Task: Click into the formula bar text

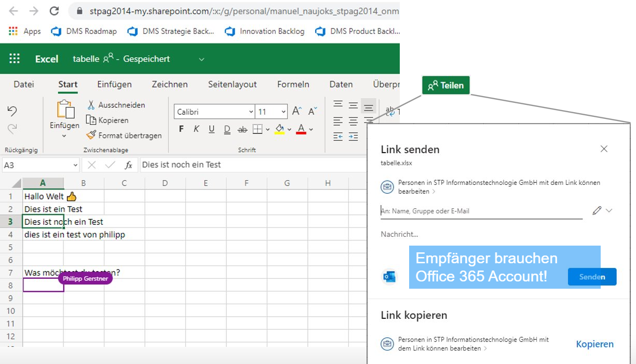Action: pyautogui.click(x=253, y=165)
